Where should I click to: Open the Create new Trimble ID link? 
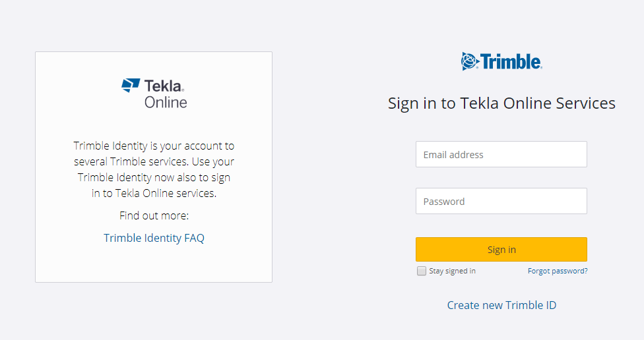tap(501, 305)
